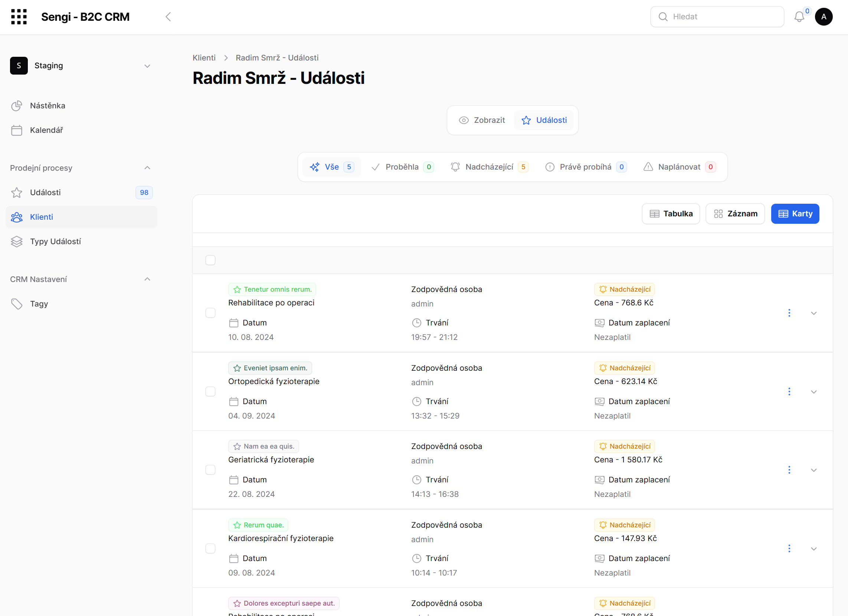The image size is (848, 616).
Task: Click payment icon by Datum zaplacení, Geriatrická card
Action: point(599,479)
